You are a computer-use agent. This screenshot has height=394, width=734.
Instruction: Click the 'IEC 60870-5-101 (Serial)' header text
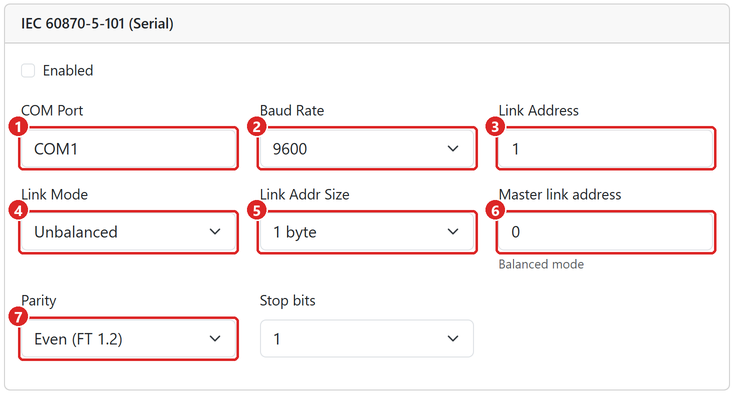coord(97,23)
